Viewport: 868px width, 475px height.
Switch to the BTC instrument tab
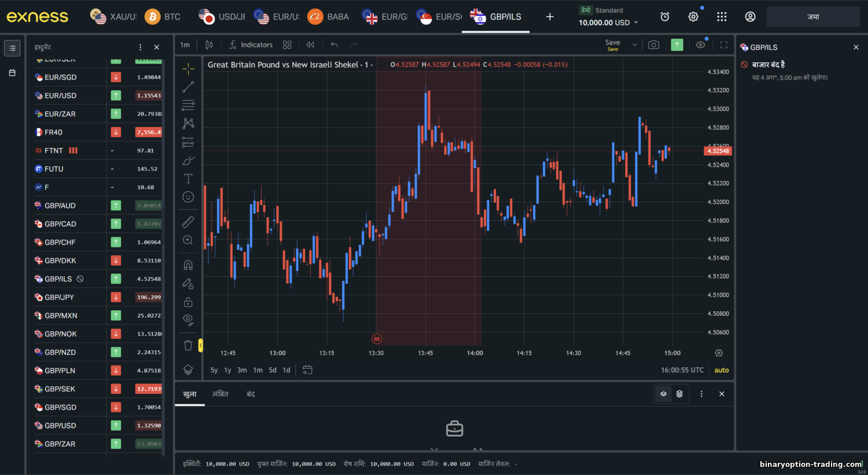[163, 17]
